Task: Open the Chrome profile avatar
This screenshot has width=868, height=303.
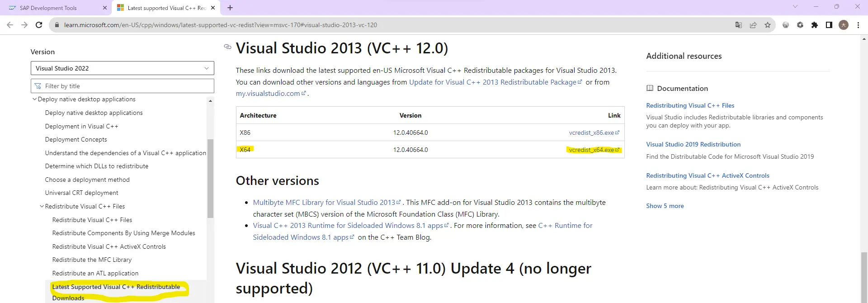Action: 844,25
